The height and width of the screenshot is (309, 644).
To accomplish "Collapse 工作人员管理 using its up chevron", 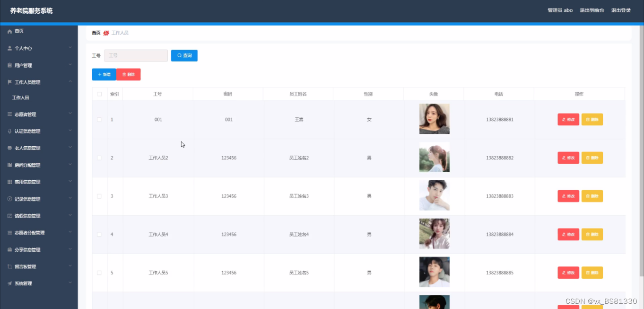I will [70, 82].
